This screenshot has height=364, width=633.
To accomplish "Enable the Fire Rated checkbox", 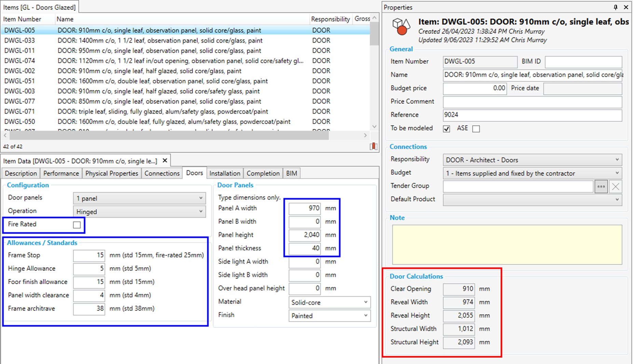I will [77, 225].
